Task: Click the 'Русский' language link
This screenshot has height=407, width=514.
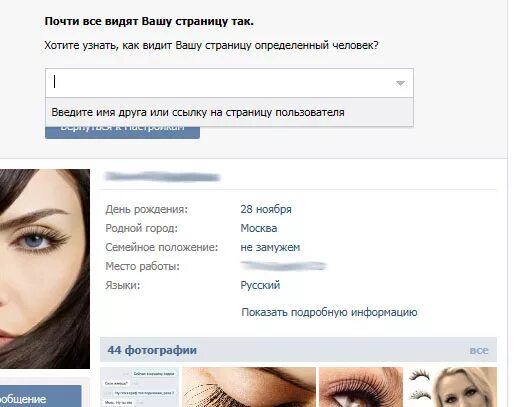Action: click(x=260, y=285)
